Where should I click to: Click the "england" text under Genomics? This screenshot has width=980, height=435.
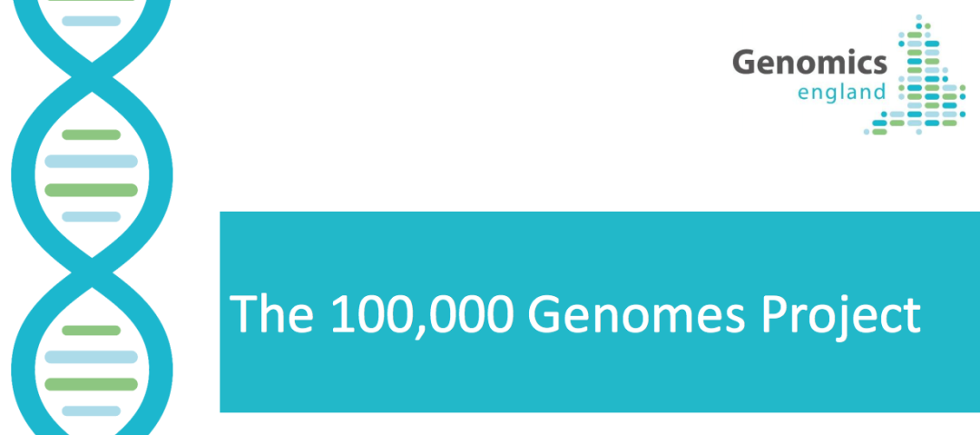coord(842,94)
